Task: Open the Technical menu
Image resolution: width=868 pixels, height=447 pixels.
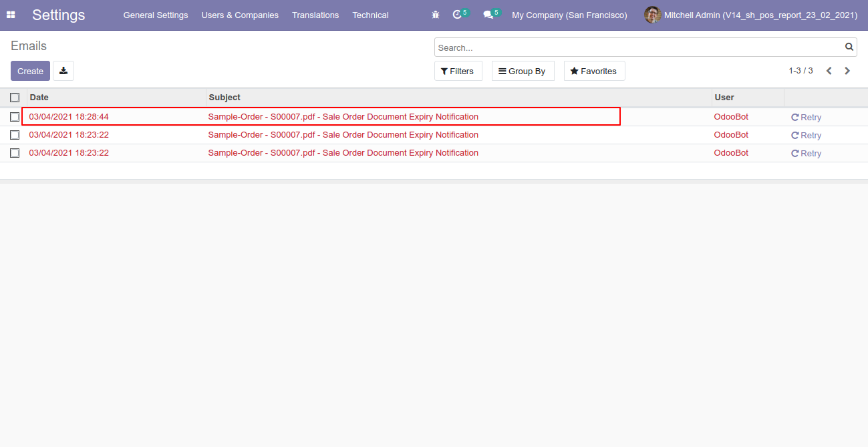Action: coord(371,15)
